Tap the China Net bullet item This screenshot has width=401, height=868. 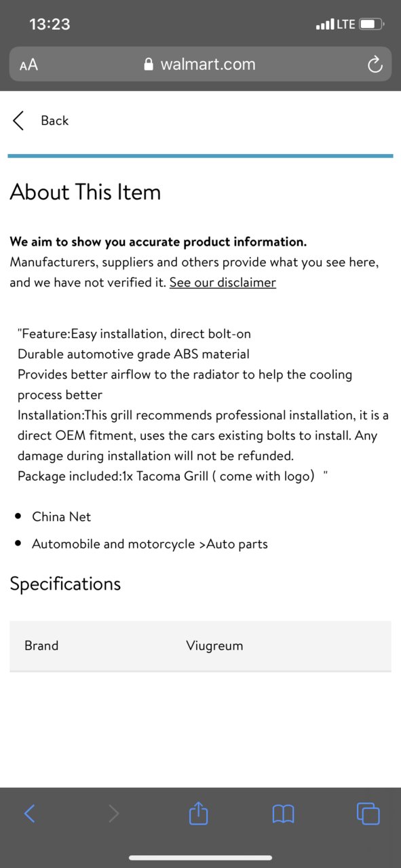click(61, 516)
